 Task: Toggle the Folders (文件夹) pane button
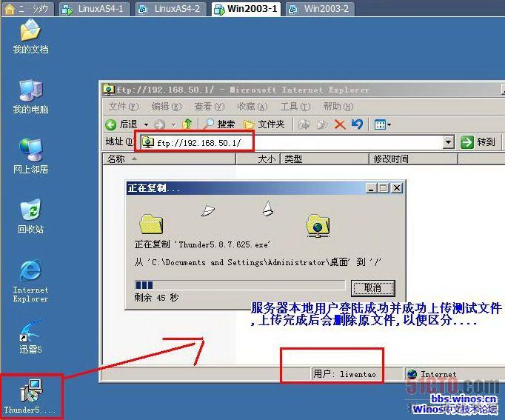(264, 124)
